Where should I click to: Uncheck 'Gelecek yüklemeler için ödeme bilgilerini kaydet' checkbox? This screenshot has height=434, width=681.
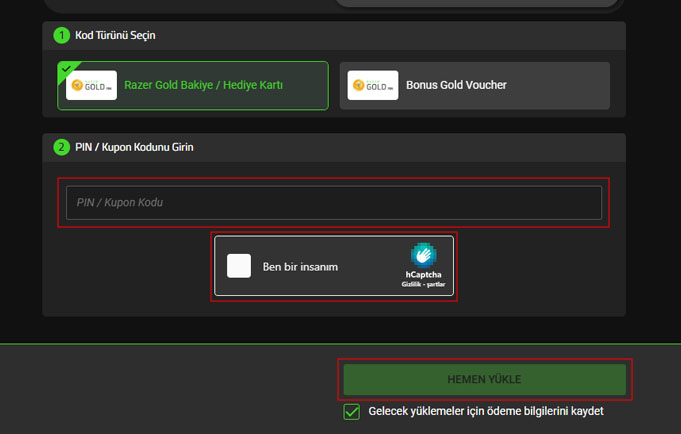point(351,411)
